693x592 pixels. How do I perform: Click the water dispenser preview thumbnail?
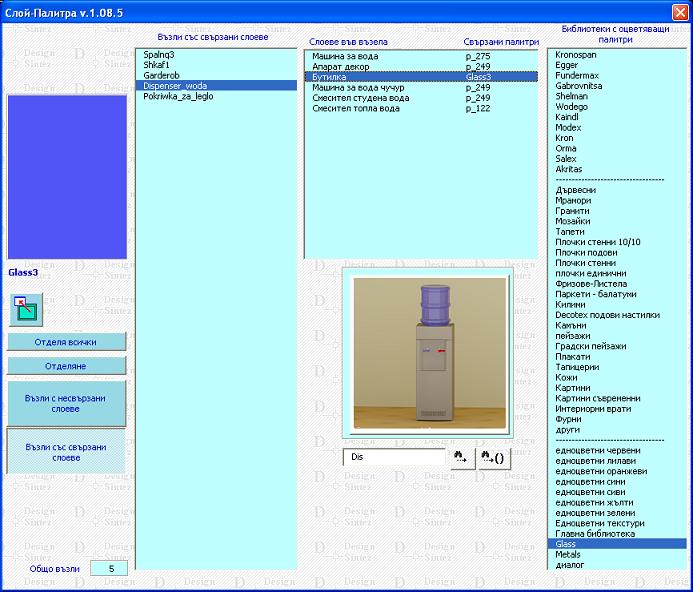[x=426, y=356]
